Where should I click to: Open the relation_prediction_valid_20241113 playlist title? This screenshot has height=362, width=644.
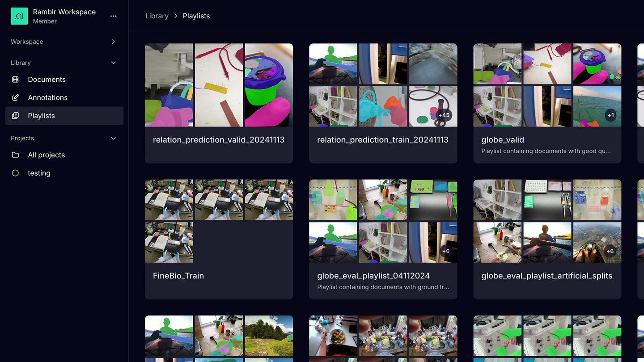pos(219,140)
